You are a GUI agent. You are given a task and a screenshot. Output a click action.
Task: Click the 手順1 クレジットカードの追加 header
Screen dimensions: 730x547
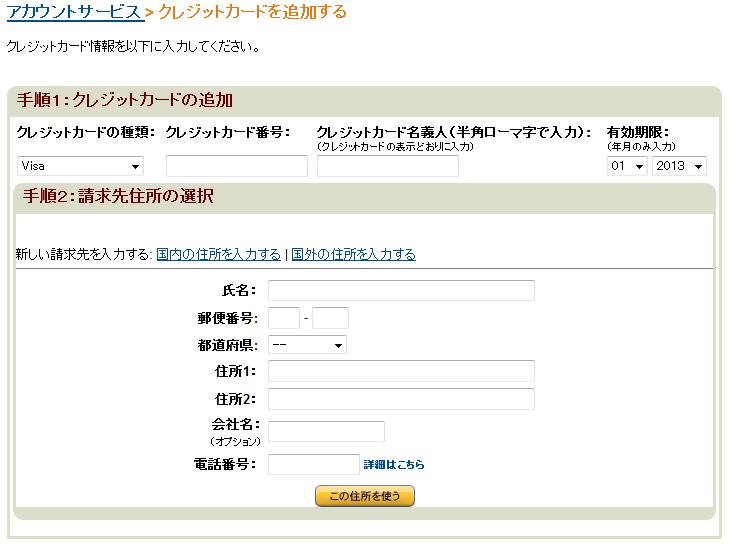pos(125,100)
